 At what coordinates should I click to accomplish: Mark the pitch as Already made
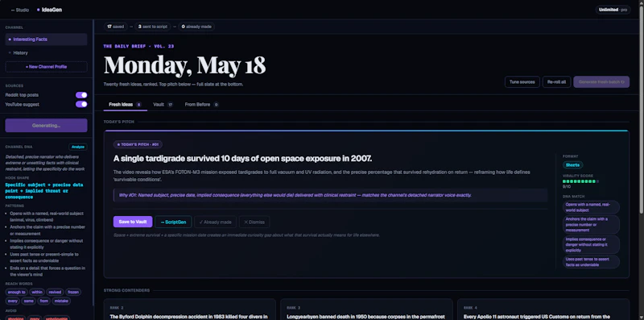(215, 222)
